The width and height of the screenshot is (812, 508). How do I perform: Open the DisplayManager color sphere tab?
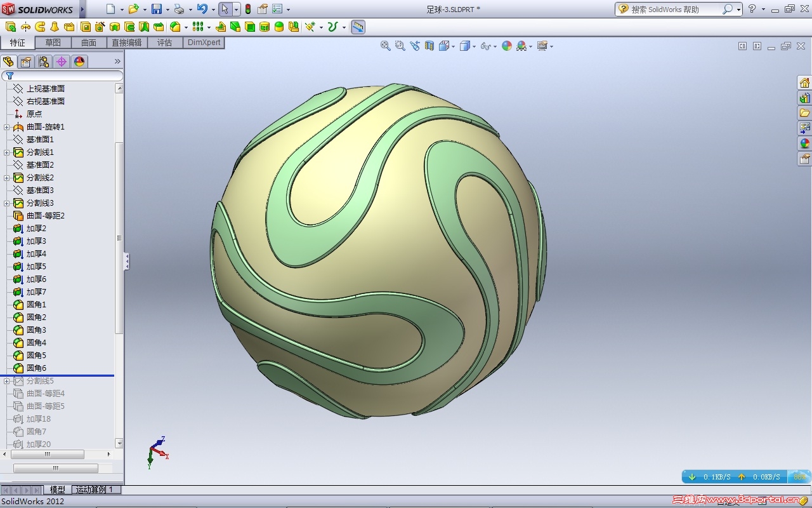point(79,62)
